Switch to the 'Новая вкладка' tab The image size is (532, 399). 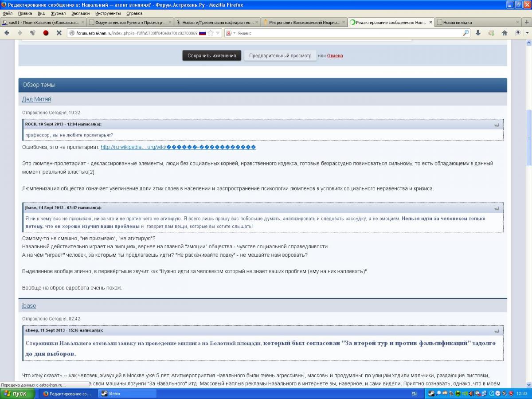coord(477,22)
